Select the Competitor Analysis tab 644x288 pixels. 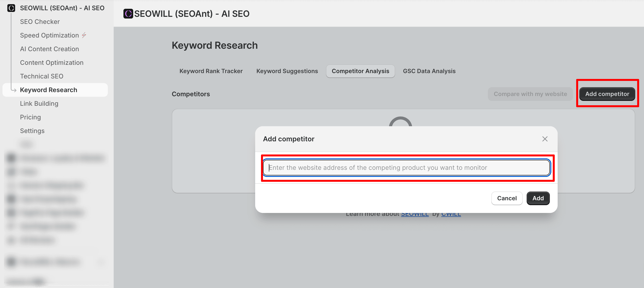pyautogui.click(x=360, y=71)
